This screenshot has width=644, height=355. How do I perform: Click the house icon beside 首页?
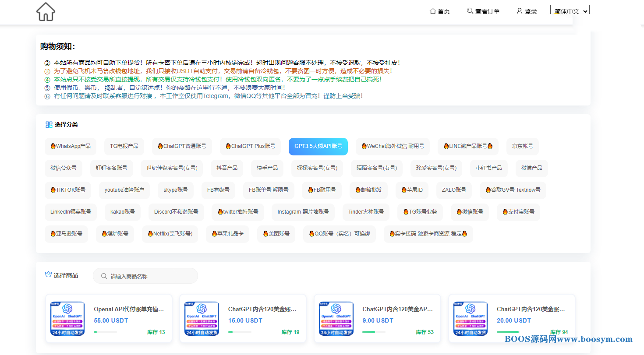click(x=432, y=11)
